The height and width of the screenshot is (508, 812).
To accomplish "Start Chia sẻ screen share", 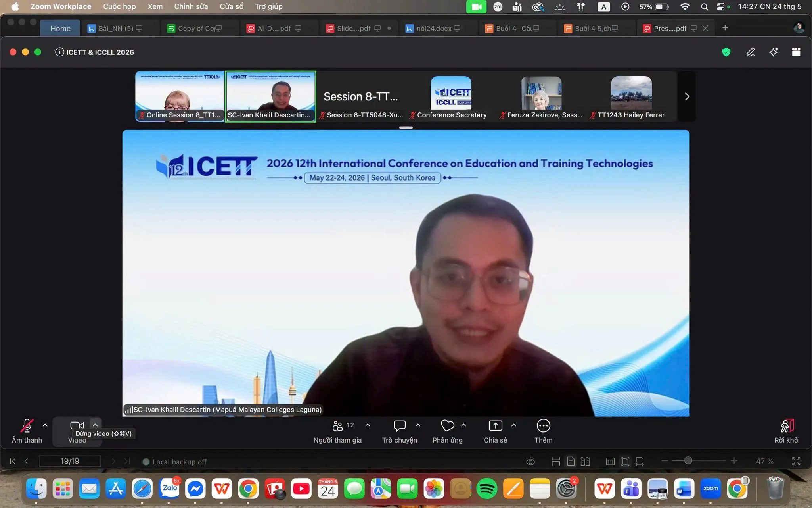I will pyautogui.click(x=495, y=431).
